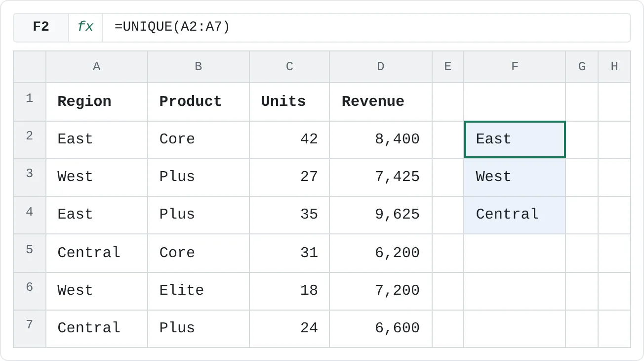644x361 pixels.
Task: Click the Region header cell
Action: [97, 102]
